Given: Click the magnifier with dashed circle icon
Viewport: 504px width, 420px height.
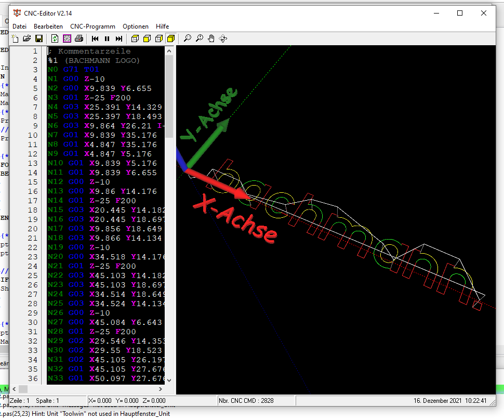Looking at the screenshot, I should 188,38.
